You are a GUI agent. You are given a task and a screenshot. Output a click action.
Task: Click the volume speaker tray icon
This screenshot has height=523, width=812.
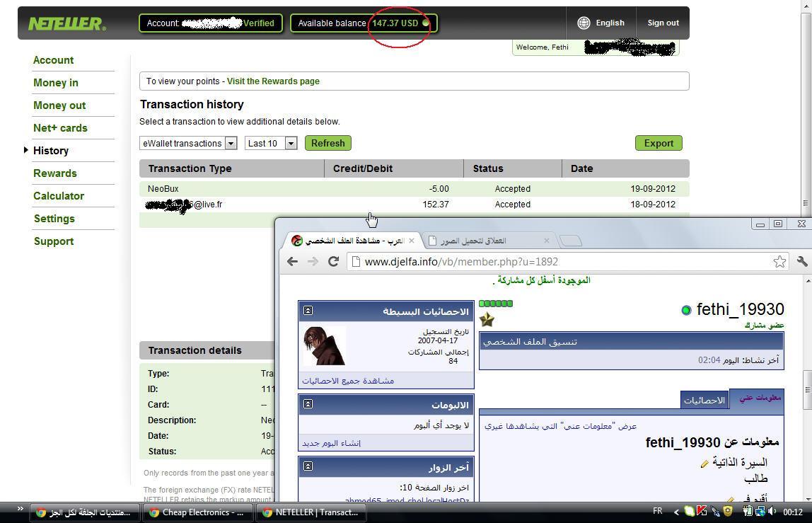coord(772,512)
